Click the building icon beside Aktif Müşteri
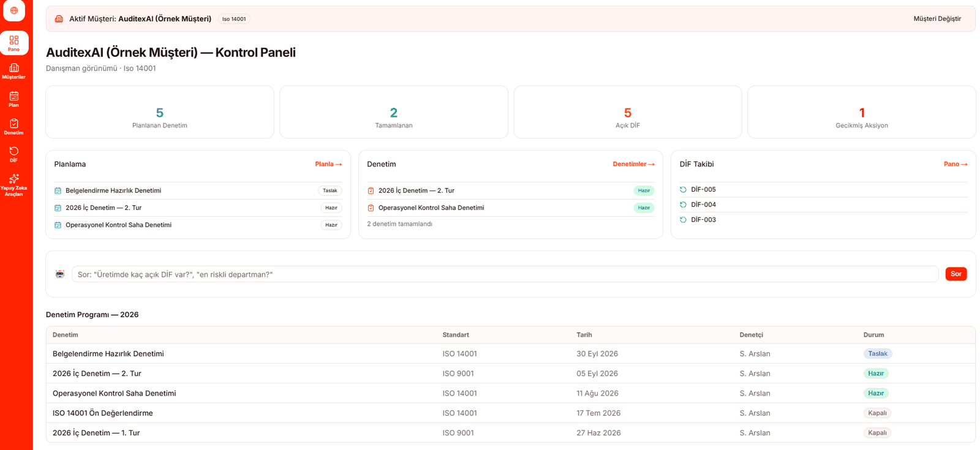This screenshot has width=980, height=450. [x=59, y=19]
